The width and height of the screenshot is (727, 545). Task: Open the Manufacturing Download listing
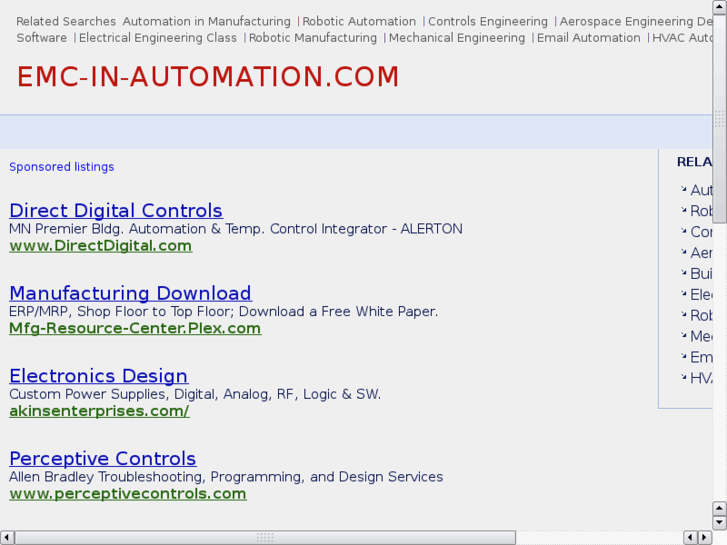click(x=130, y=293)
